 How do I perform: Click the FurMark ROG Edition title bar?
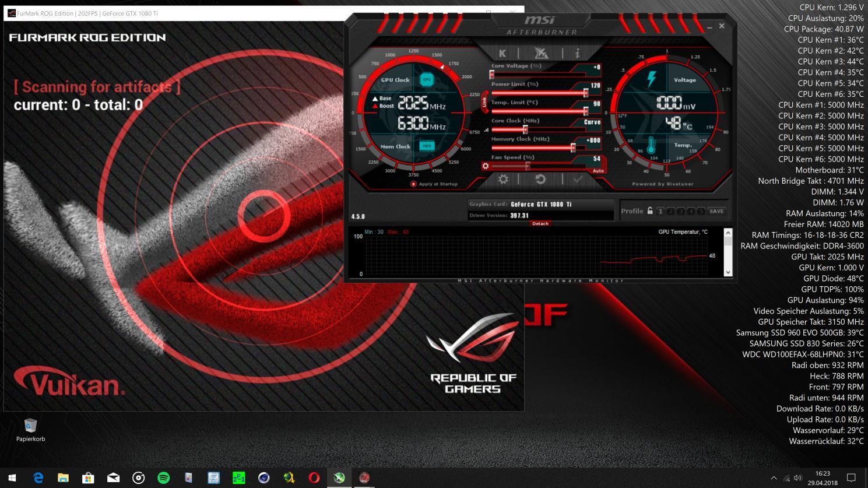(263, 13)
